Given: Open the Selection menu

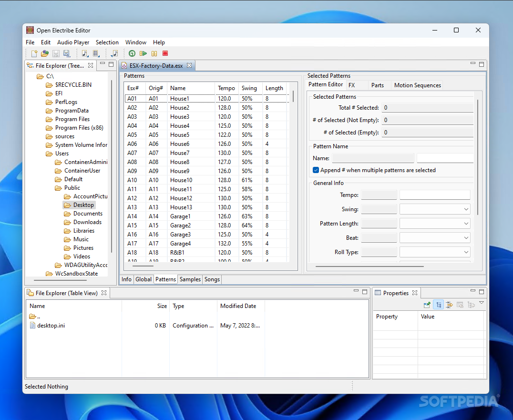Looking at the screenshot, I should (107, 42).
